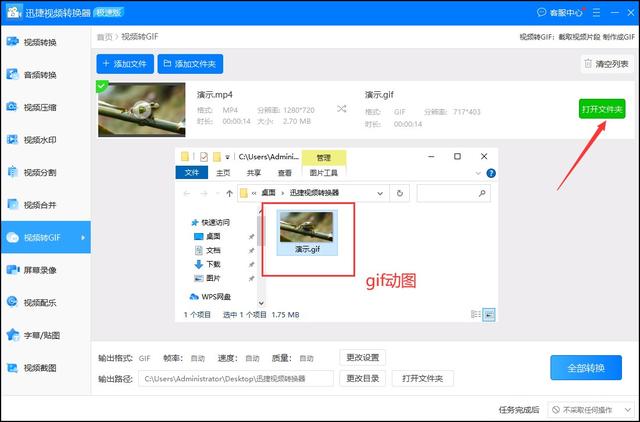This screenshot has height=422, width=640.
Task: Select 视频水印 in the sidebar
Action: tap(45, 140)
